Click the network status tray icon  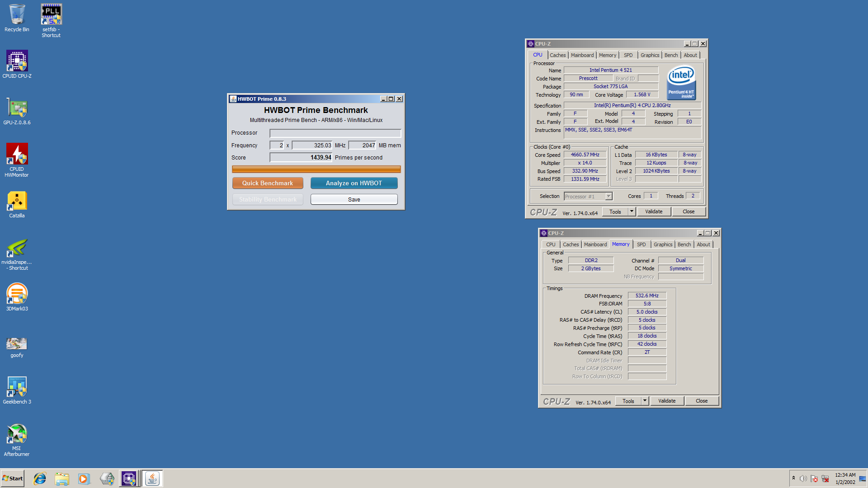click(x=825, y=479)
